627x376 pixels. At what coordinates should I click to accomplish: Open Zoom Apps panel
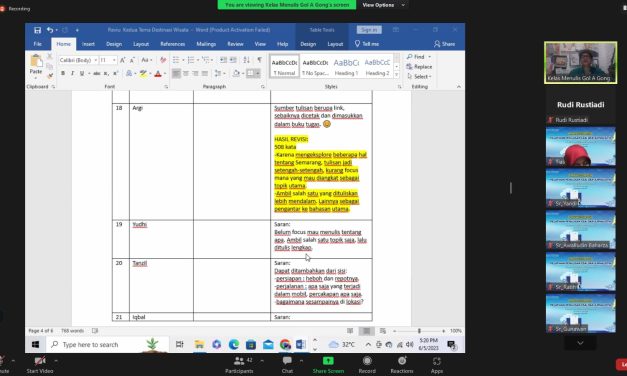437,365
